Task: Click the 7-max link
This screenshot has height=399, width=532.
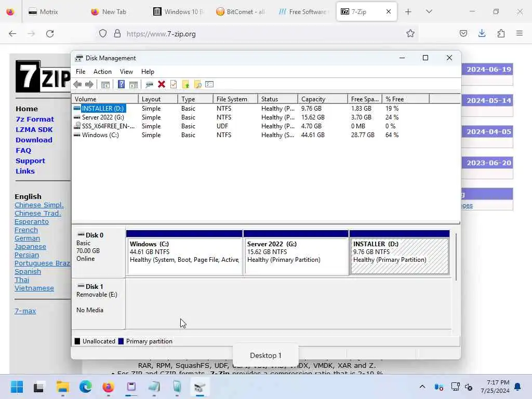Action: click(25, 311)
